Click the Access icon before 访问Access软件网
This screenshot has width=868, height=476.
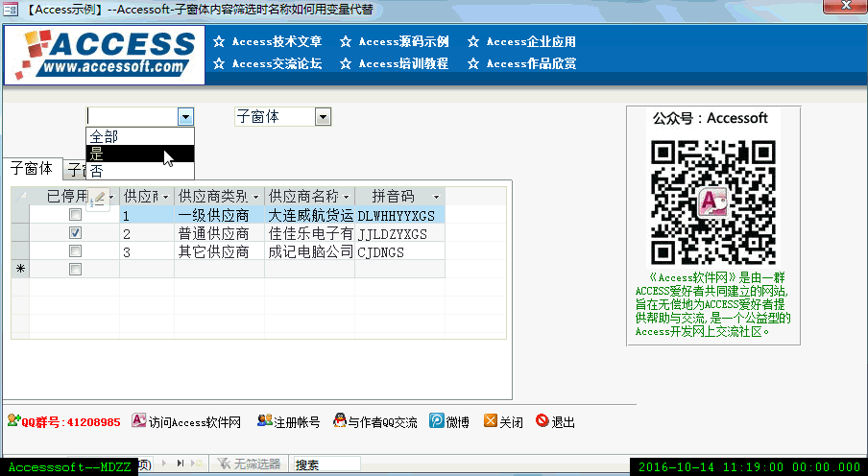138,420
